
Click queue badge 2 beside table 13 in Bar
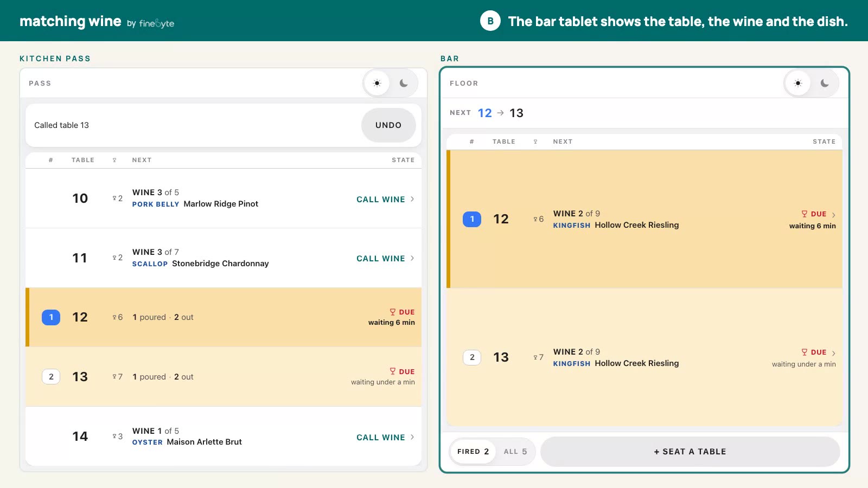tap(472, 357)
